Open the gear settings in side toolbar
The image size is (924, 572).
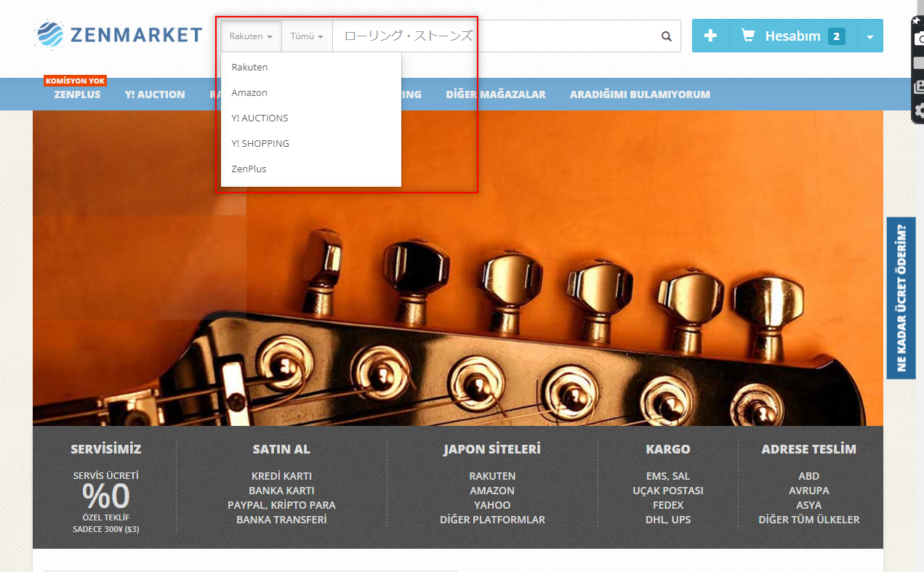tap(919, 110)
